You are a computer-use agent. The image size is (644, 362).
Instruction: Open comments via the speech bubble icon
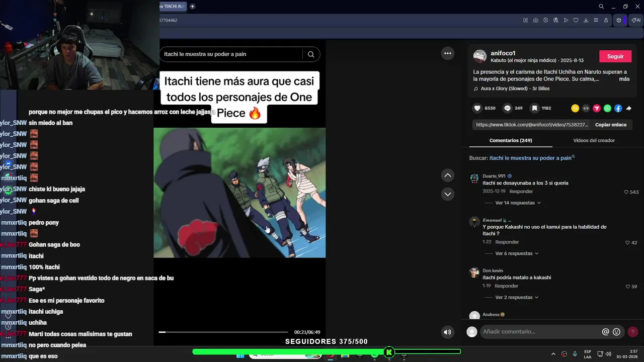coord(508,108)
